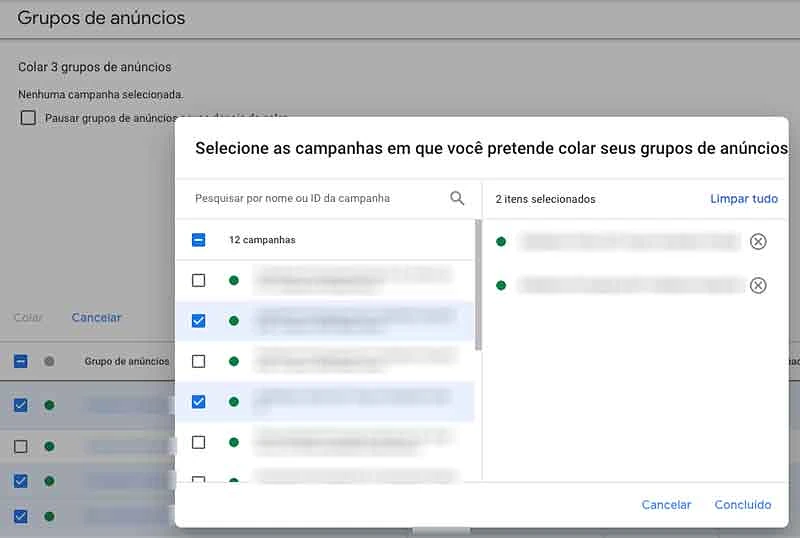Check the third campaign checkbox in the dialog list
Image resolution: width=800 pixels, height=538 pixels.
click(x=198, y=361)
